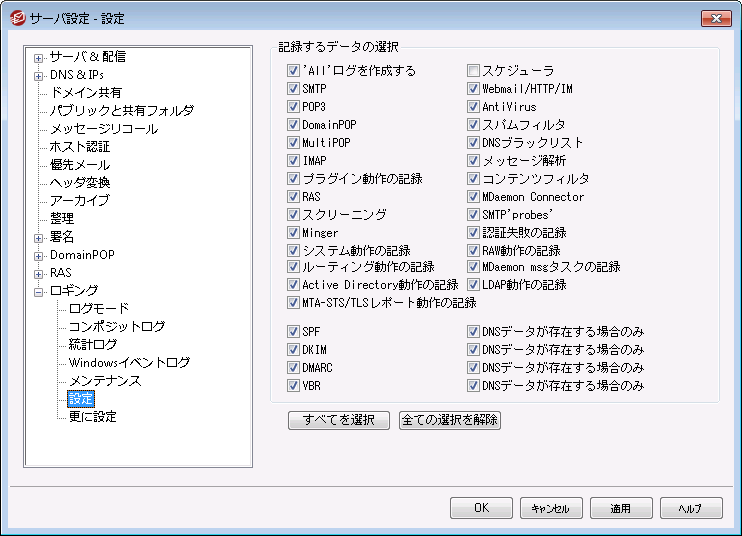Expand the DomainPOP tree node

[x=38, y=256]
